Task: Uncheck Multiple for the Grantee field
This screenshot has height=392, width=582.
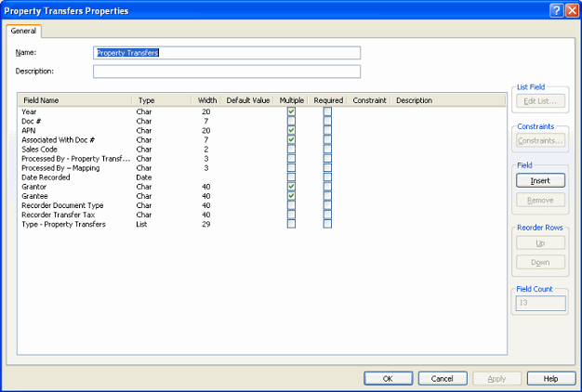Action: coord(291,196)
